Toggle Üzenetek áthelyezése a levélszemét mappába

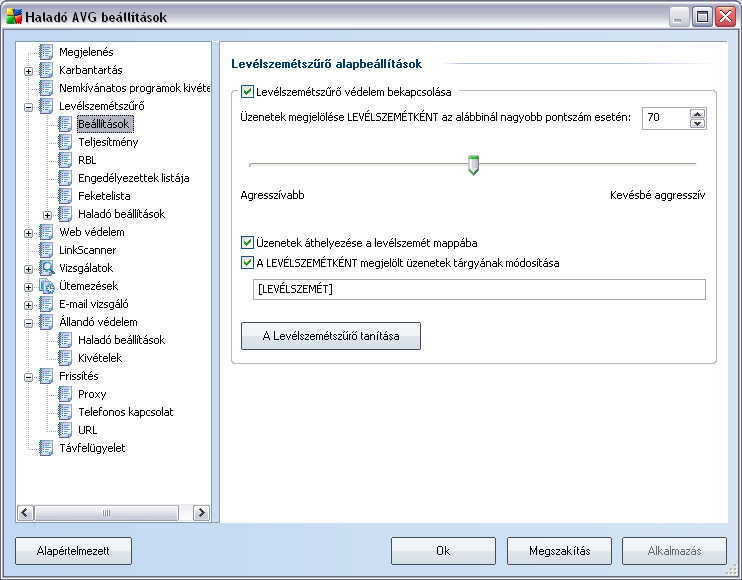247,243
